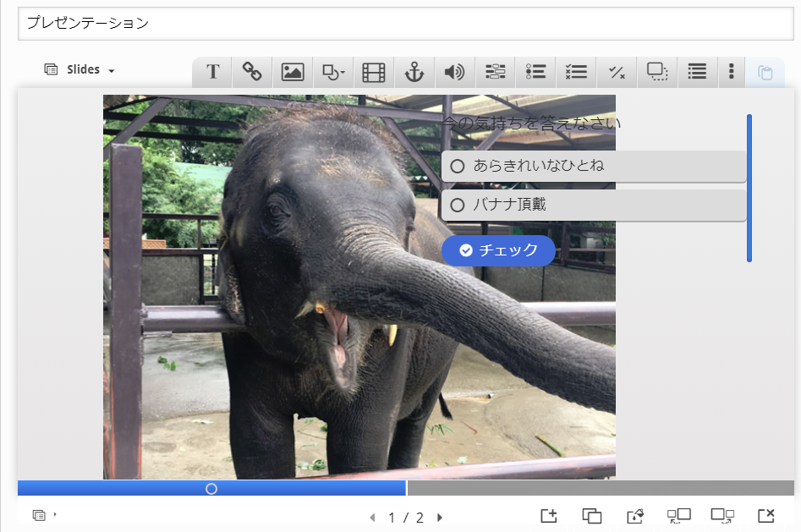The width and height of the screenshot is (801, 532).
Task: Clone the current slide
Action: point(592,515)
